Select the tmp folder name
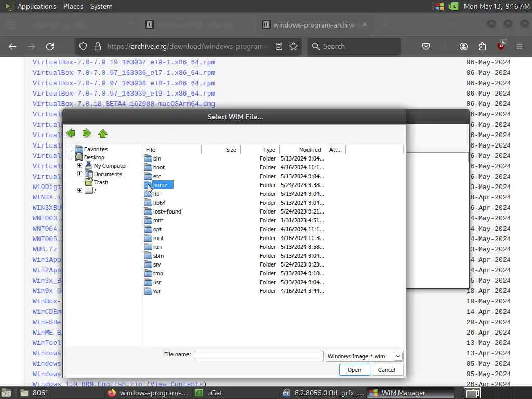The image size is (532, 399). 158,273
